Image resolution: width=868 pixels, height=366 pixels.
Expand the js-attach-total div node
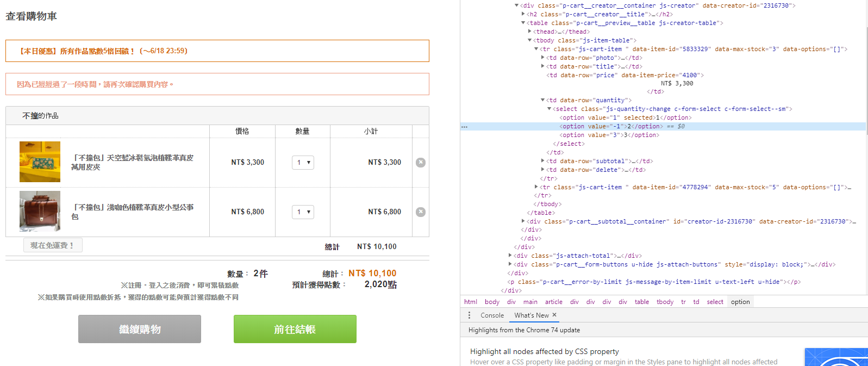(x=510, y=256)
